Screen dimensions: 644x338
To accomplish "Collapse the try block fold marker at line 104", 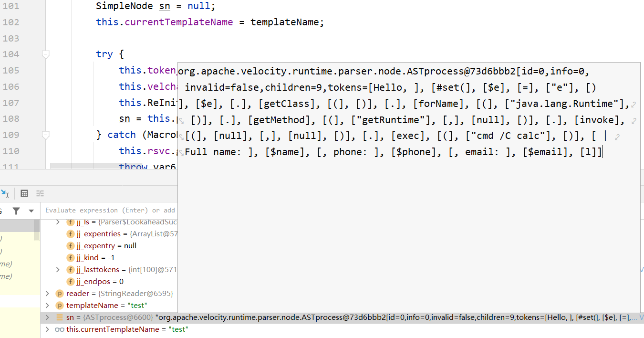I will pos(46,54).
